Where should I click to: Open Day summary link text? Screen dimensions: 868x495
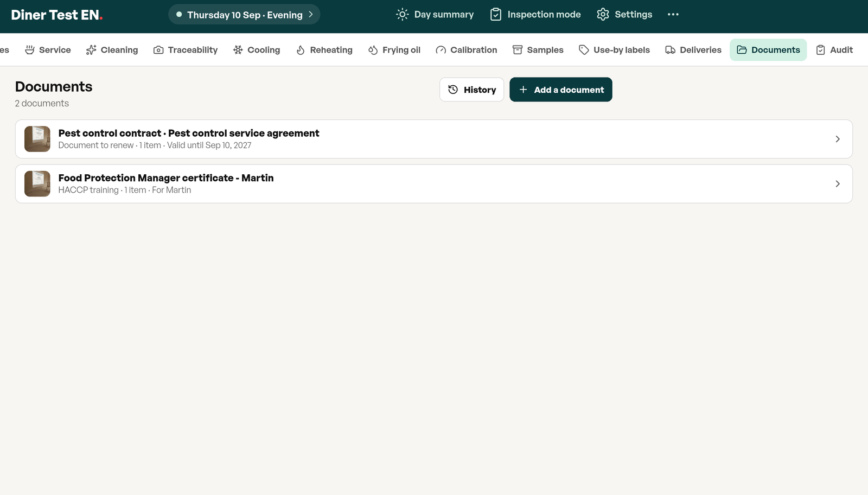click(444, 15)
